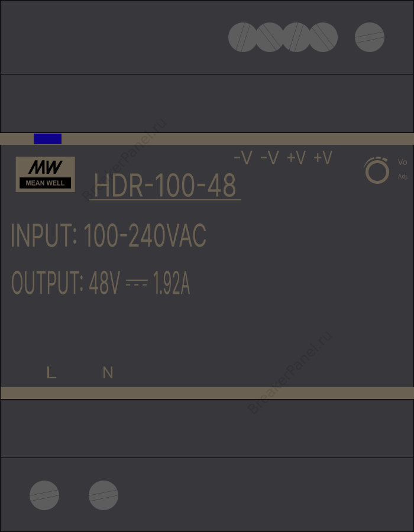Click the L input screw terminal

44,495
